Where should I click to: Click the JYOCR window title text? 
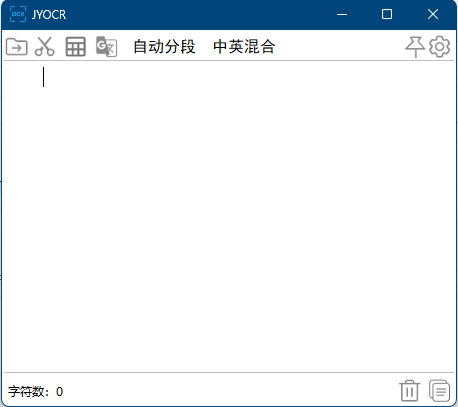point(49,15)
